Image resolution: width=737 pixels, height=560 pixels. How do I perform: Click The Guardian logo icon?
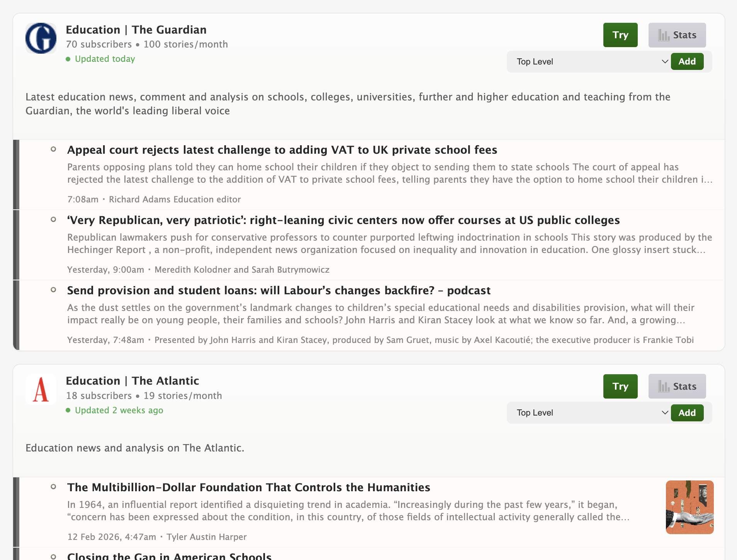(x=41, y=38)
